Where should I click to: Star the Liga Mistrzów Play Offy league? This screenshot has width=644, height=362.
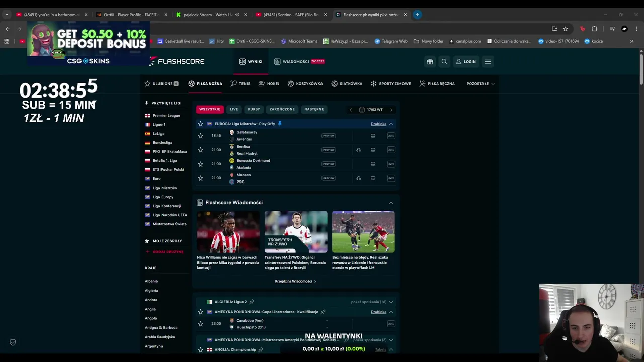[201, 124]
